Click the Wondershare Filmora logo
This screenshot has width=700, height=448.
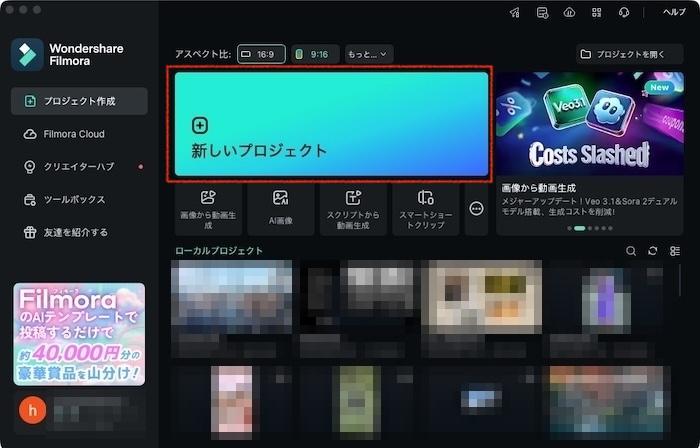point(27,54)
